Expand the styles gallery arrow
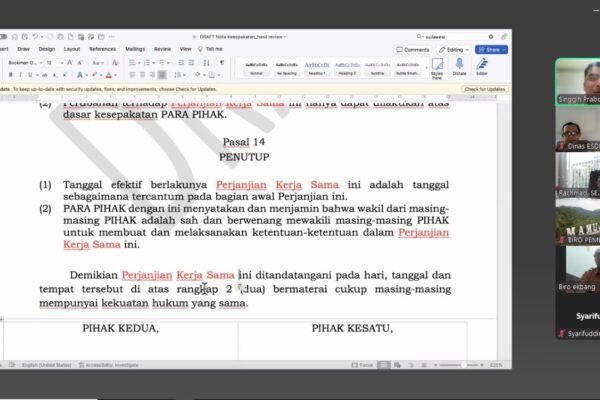 [x=426, y=69]
